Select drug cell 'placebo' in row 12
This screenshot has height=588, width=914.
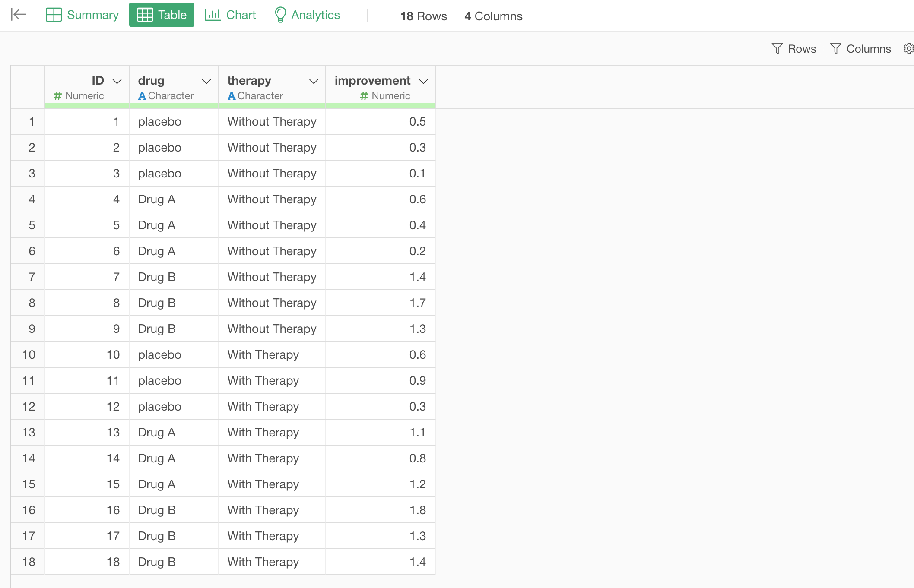[x=174, y=406]
